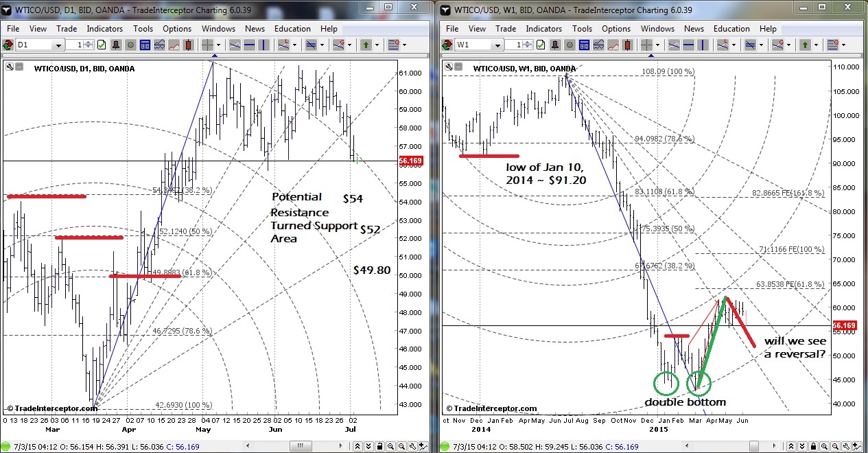Click the 56.169 price label on D1 chart axis
Viewport: 868px width, 453px height.
[x=410, y=161]
